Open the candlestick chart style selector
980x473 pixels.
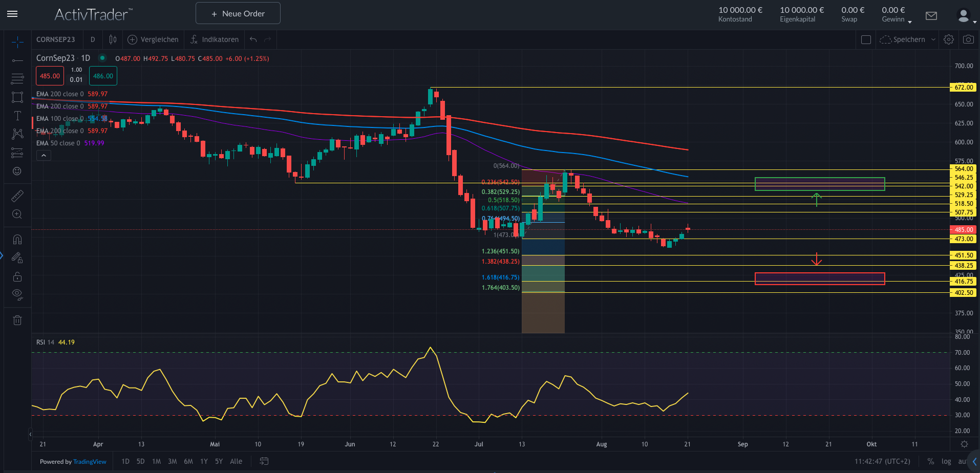tap(113, 39)
